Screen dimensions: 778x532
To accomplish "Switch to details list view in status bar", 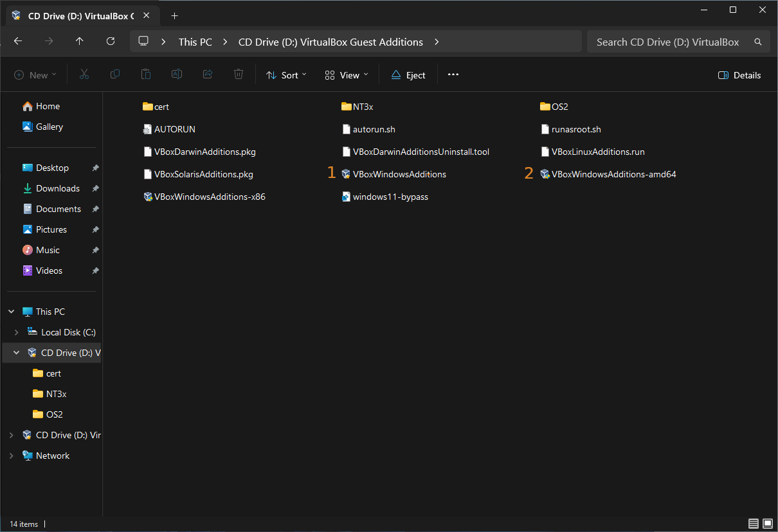I will coord(754,524).
